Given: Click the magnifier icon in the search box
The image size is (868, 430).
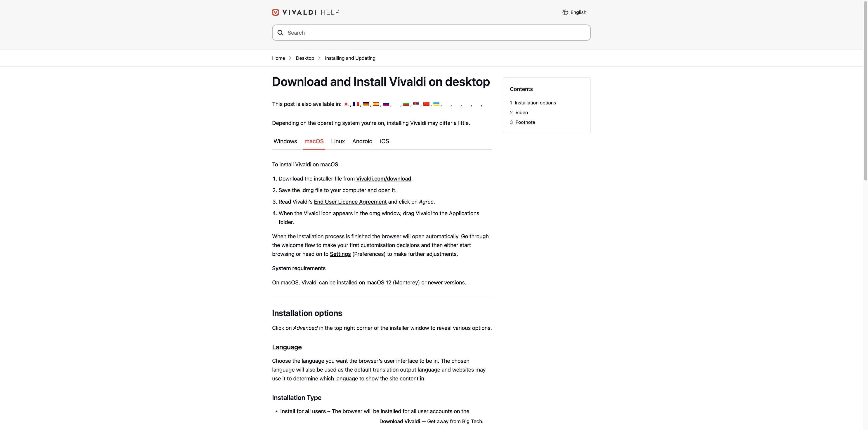Looking at the screenshot, I should click(280, 33).
